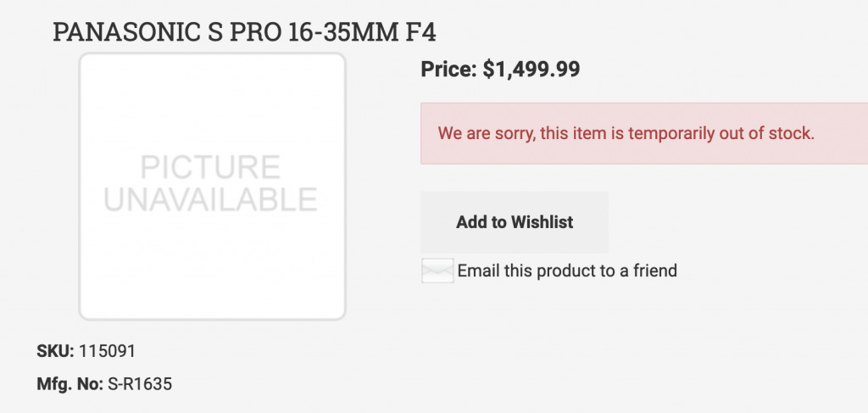The height and width of the screenshot is (413, 868).
Task: Click the envelope icon beside the email link
Action: (437, 271)
